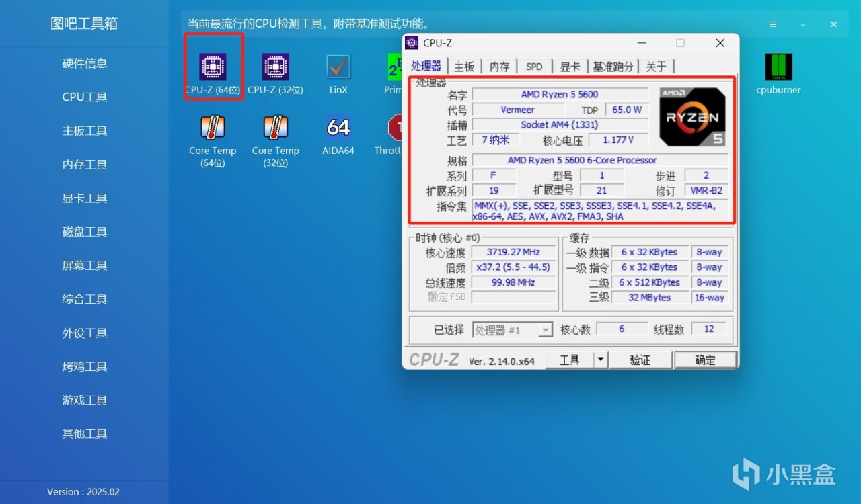861x504 pixels.
Task: Close the CPU-Z window
Action: [x=720, y=43]
